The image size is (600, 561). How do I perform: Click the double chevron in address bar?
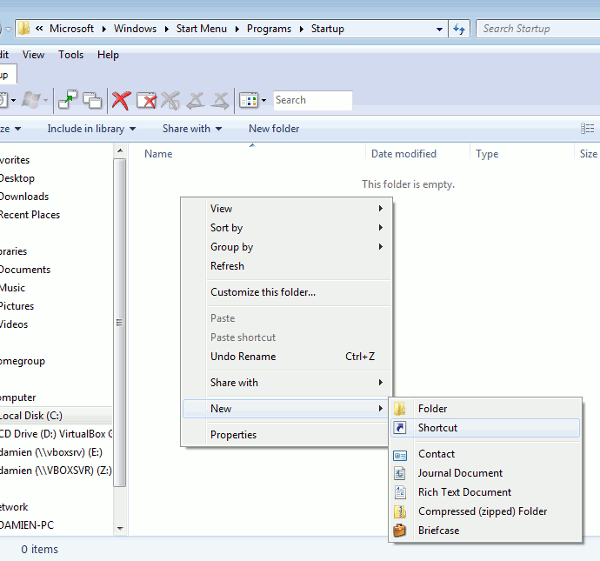point(39,29)
